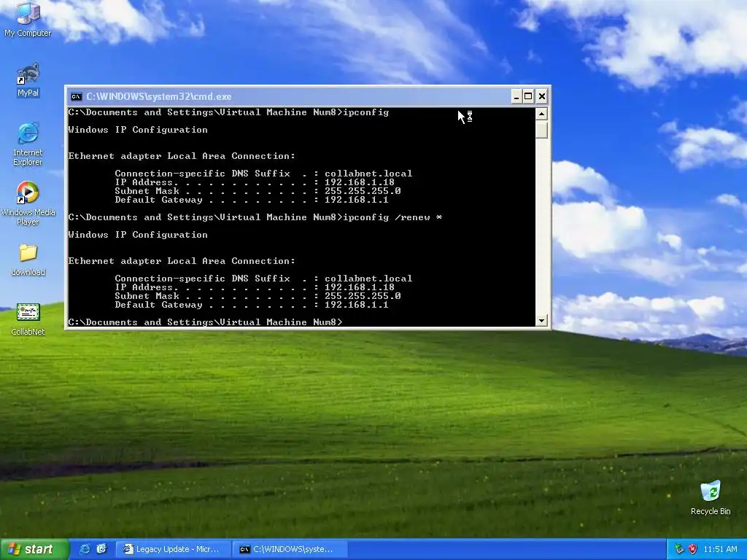
Task: Open the Start menu
Action: pyautogui.click(x=34, y=549)
